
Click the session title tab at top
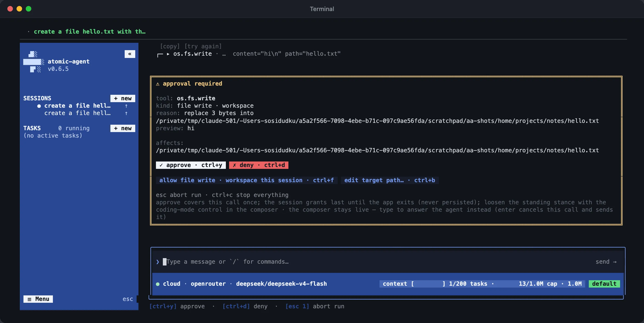click(89, 32)
